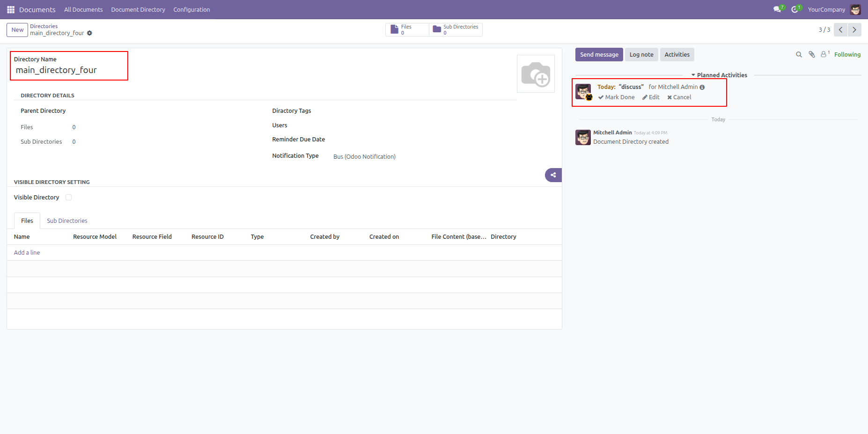The height and width of the screenshot is (434, 868).
Task: Click Add a line in Files table
Action: [x=27, y=253]
